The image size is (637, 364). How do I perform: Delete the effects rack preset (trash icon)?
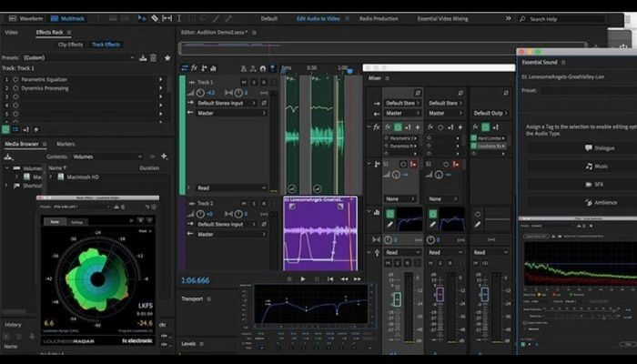[155, 57]
